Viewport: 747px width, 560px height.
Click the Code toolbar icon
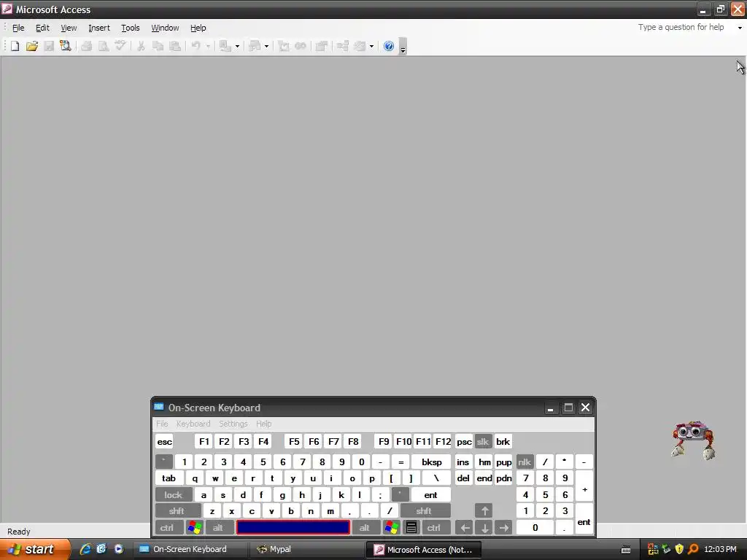pos(284,46)
